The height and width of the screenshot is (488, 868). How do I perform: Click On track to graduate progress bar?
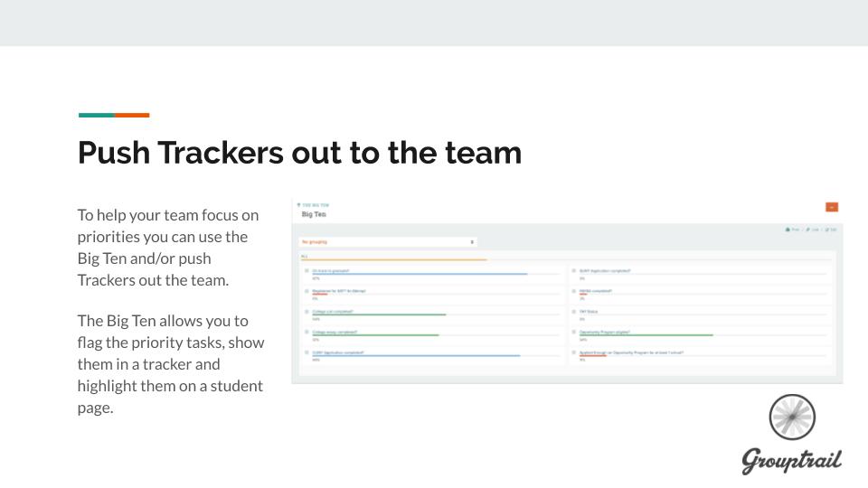pos(420,274)
